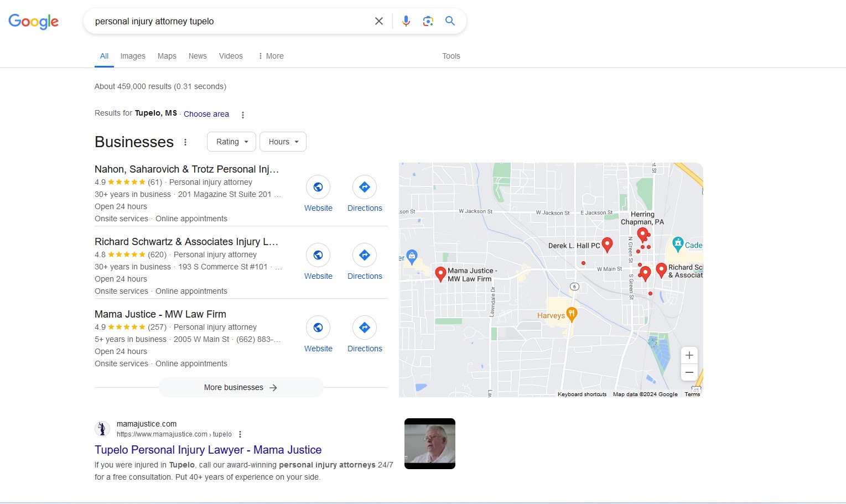Screen dimensions: 846x504
Task: Click the Cade teal map marker
Action: (678, 244)
